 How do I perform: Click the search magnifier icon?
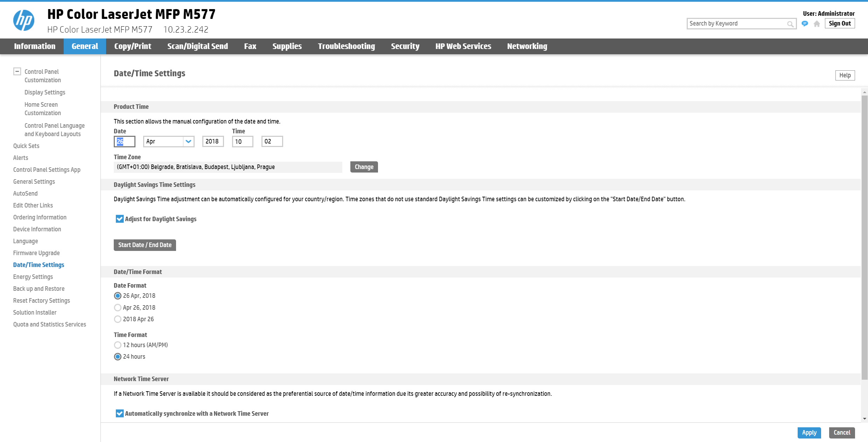tap(790, 24)
